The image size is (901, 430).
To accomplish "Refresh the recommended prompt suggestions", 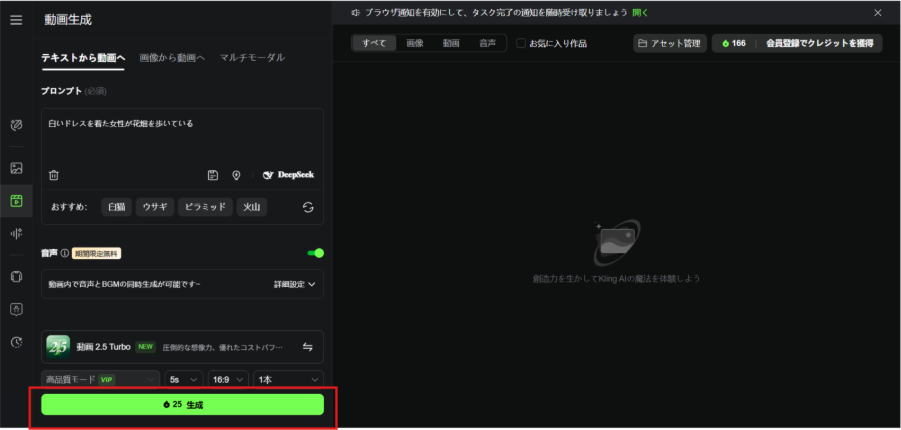I will [x=308, y=208].
